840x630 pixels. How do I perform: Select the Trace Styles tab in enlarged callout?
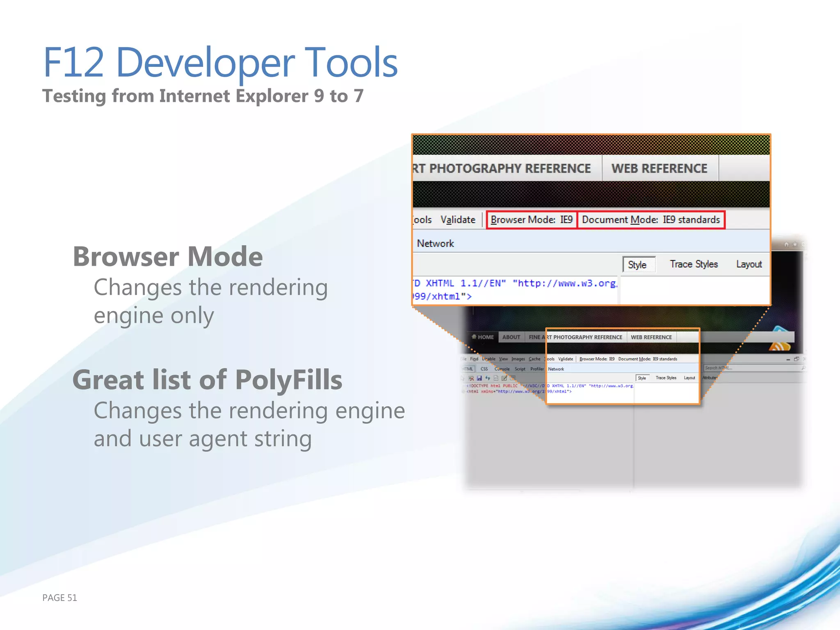[x=694, y=264]
